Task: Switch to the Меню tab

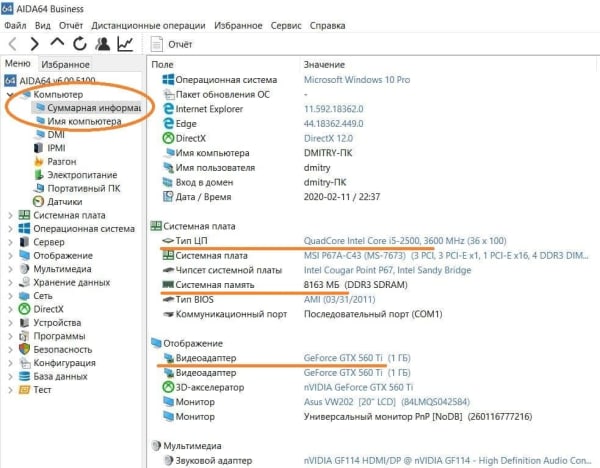Action: click(x=18, y=63)
